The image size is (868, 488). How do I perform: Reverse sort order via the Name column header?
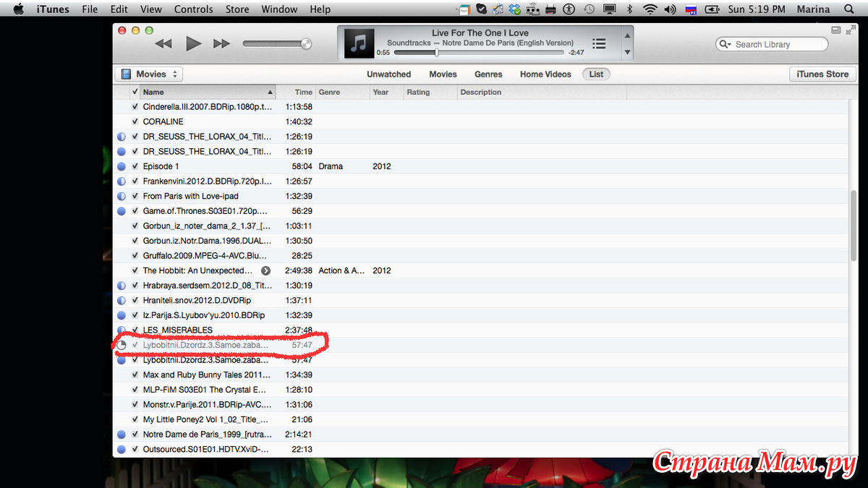point(208,92)
